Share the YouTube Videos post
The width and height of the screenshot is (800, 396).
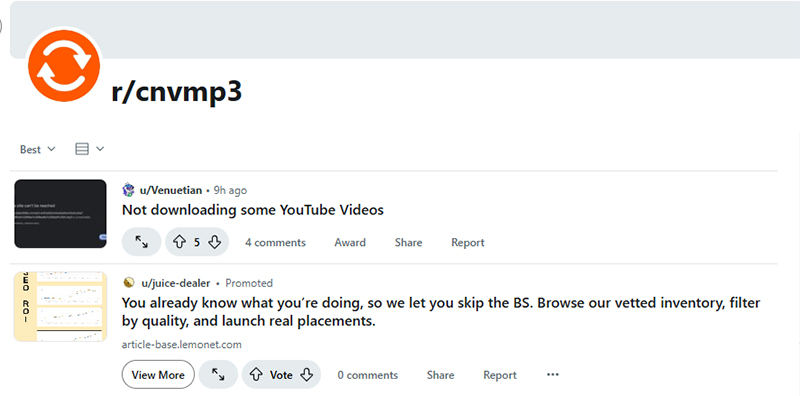coord(408,242)
